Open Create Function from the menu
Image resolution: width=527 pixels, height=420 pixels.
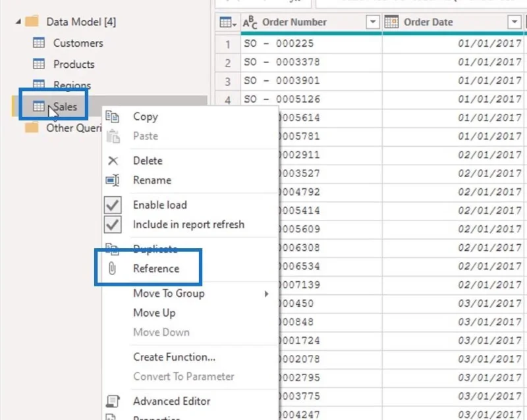pos(174,357)
